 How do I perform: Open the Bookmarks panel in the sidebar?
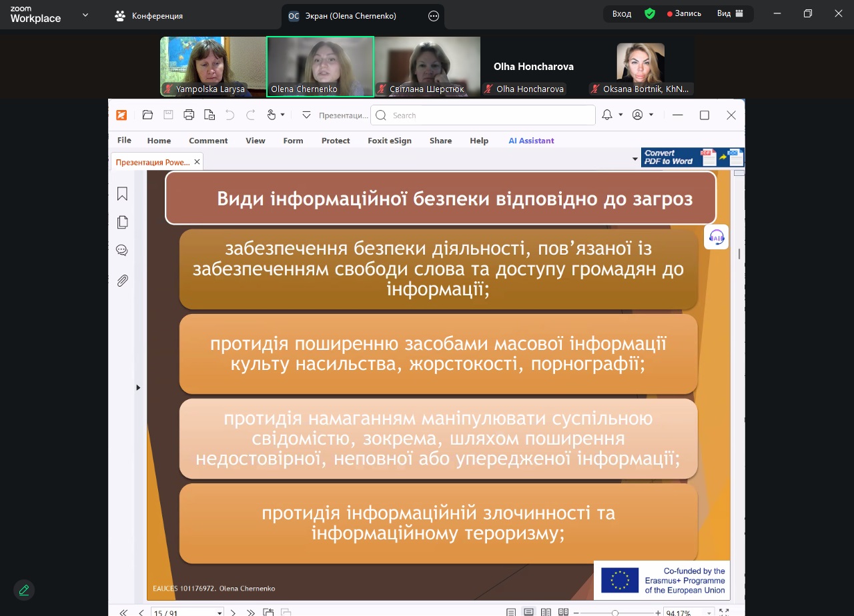pyautogui.click(x=122, y=194)
